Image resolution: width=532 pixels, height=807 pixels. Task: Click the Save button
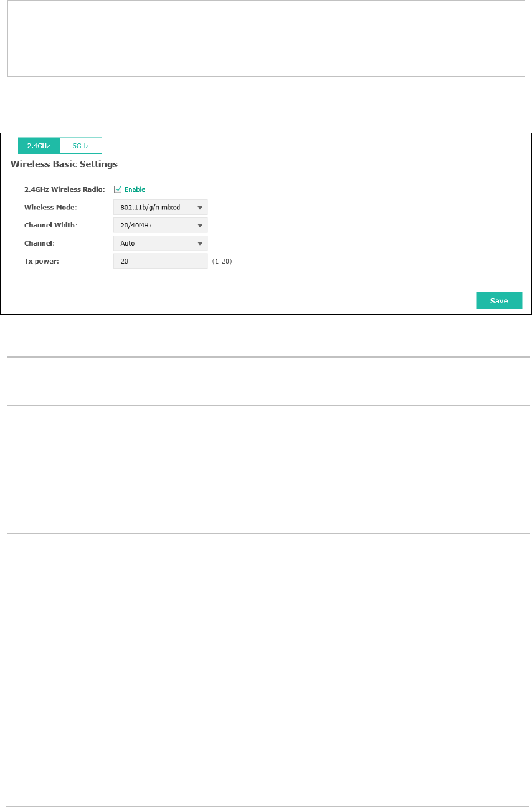pyautogui.click(x=499, y=301)
